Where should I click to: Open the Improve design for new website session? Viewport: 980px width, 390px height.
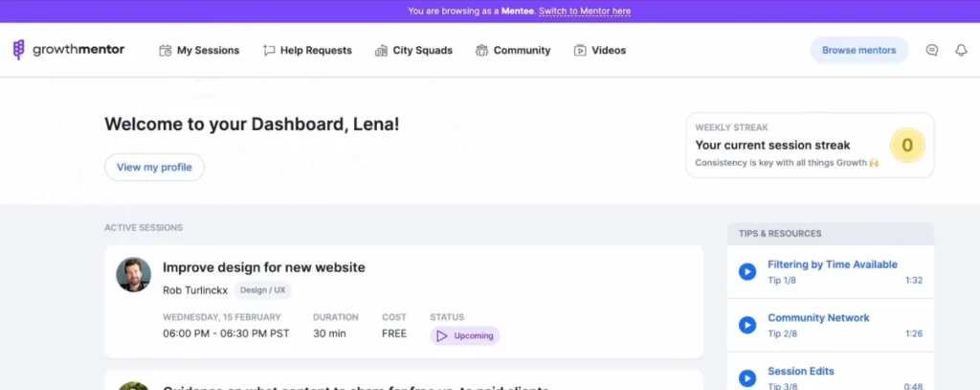pos(264,267)
